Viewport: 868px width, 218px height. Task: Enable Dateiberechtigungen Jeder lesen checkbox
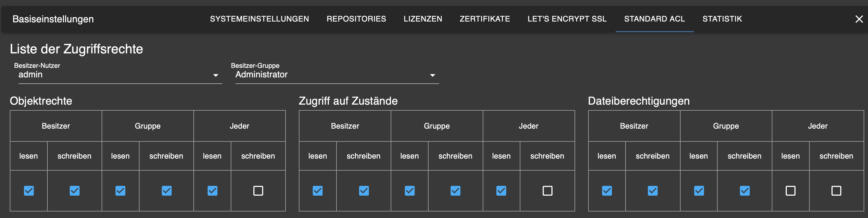(x=790, y=191)
